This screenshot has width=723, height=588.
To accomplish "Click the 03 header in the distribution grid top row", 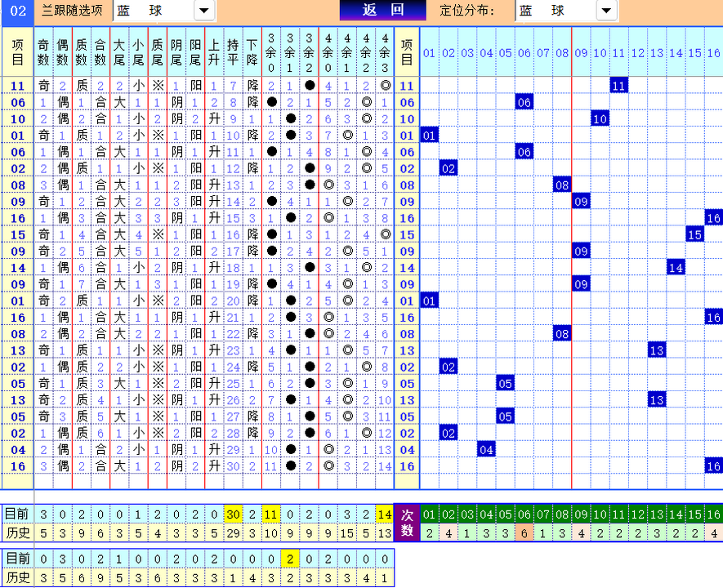I will (467, 53).
